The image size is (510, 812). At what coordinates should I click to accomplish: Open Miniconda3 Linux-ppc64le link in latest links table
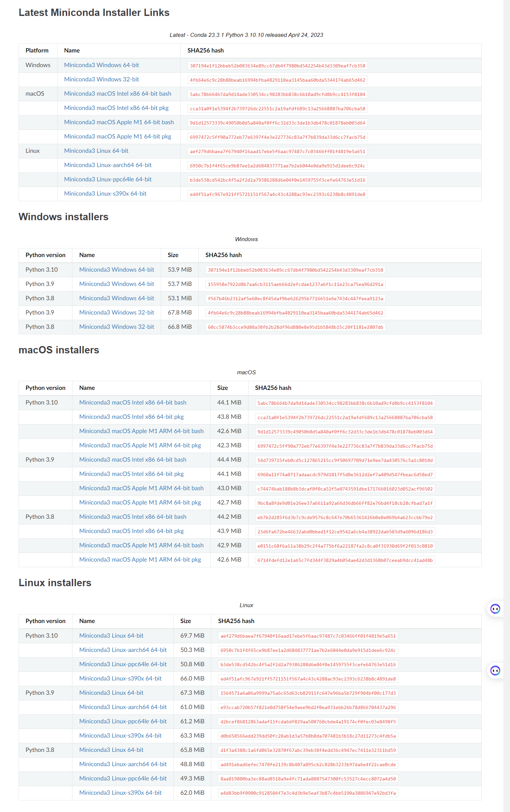108,179
